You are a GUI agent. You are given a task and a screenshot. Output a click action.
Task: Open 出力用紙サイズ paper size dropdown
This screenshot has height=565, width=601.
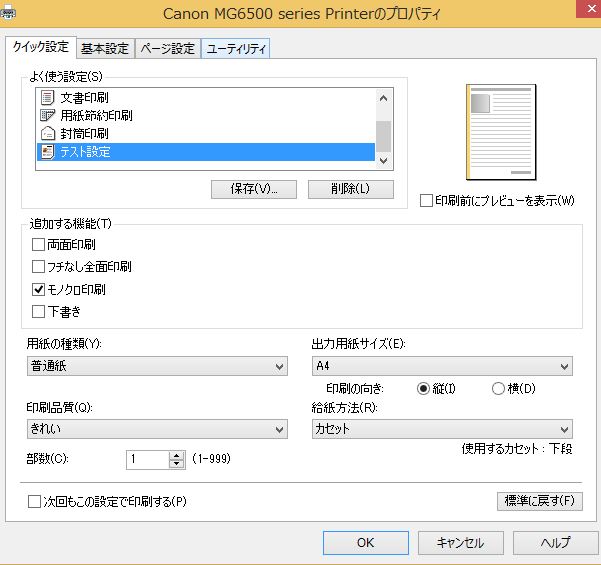(442, 366)
